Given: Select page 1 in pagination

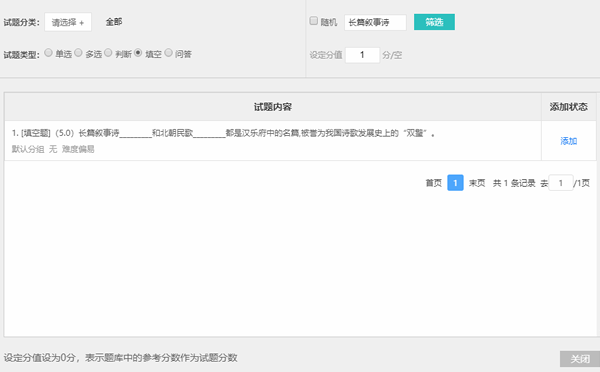Looking at the screenshot, I should tap(455, 183).
